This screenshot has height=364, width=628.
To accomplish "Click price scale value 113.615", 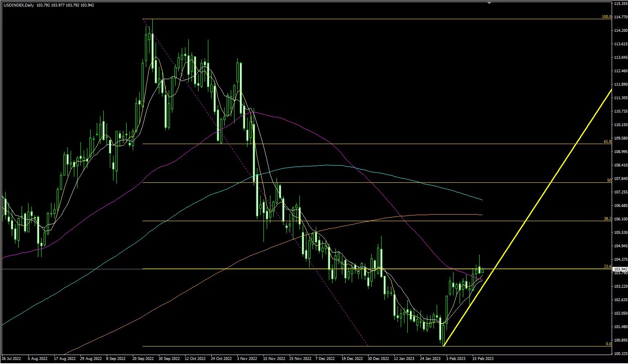I will coord(621,44).
